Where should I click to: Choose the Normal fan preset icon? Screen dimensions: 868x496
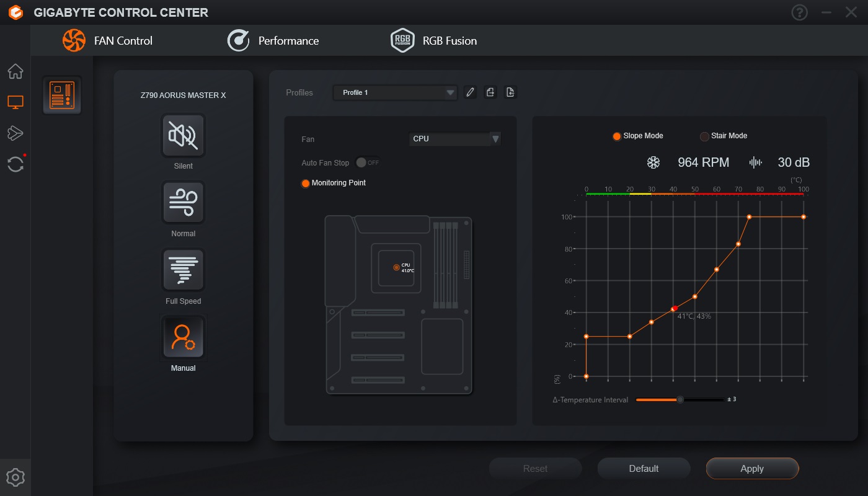[x=184, y=203]
